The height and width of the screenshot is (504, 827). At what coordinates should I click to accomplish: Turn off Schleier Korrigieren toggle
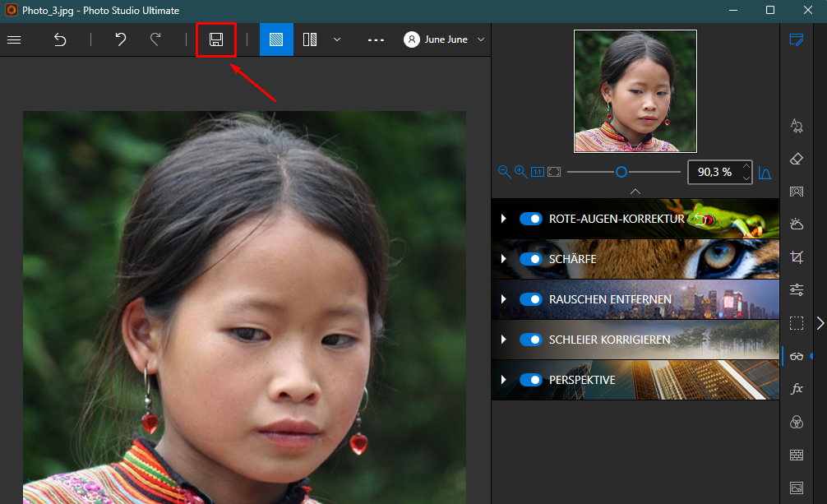(x=530, y=340)
